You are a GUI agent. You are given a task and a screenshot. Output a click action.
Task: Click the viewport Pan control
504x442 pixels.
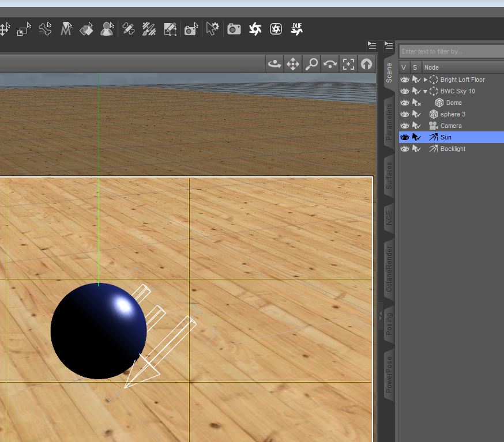click(x=293, y=64)
